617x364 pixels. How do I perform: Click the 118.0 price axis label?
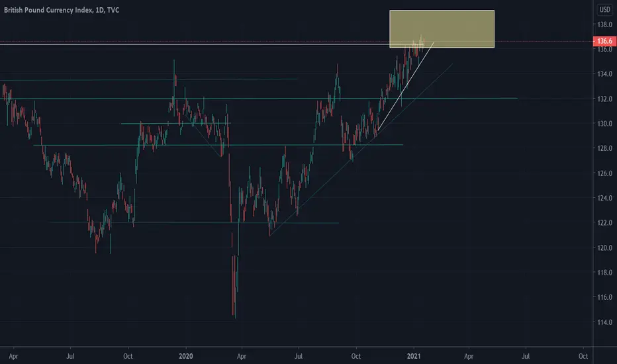coord(605,272)
